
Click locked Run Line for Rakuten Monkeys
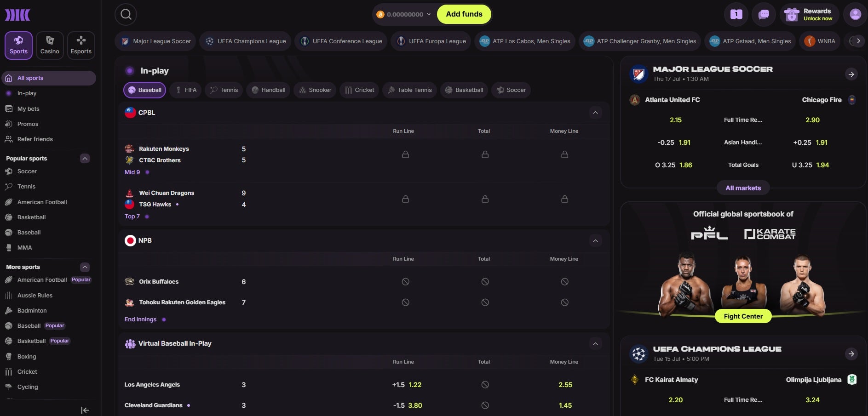[405, 154]
